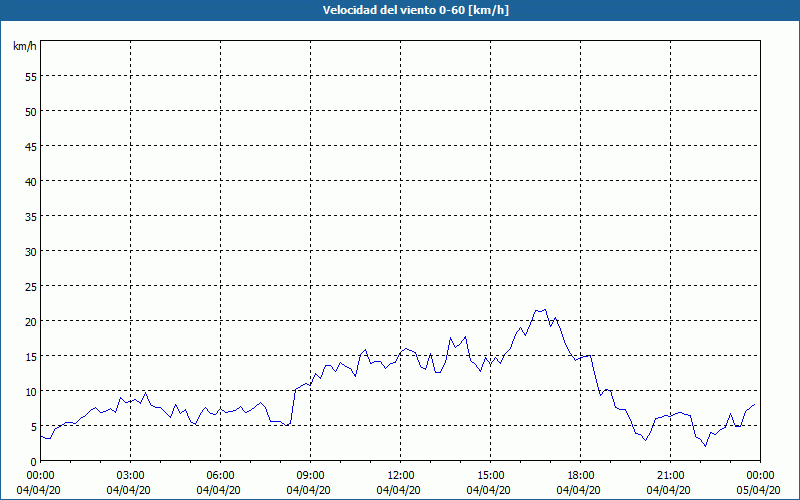
Task: Select the "25" value on the speed axis
Action: tap(31, 287)
